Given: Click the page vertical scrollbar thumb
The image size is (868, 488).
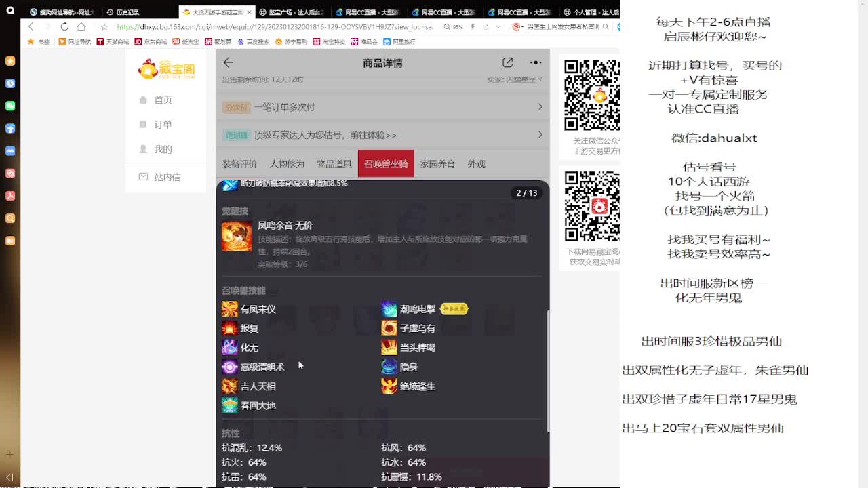Looking at the screenshot, I should point(547,370).
